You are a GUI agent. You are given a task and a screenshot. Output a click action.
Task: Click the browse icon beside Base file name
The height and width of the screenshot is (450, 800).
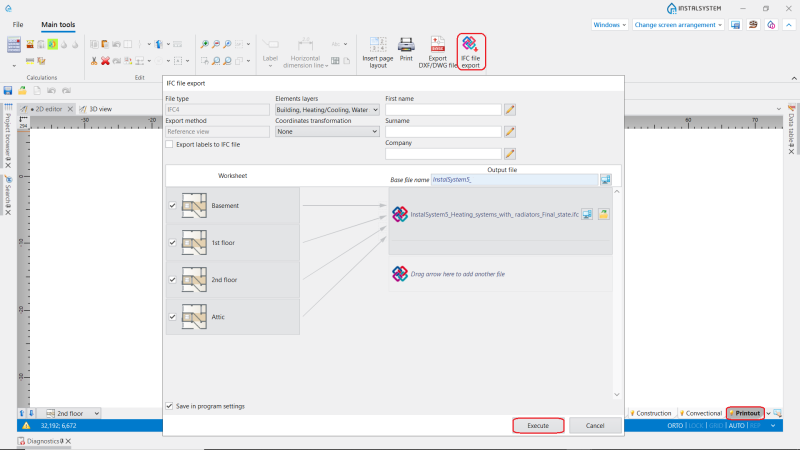pos(605,180)
